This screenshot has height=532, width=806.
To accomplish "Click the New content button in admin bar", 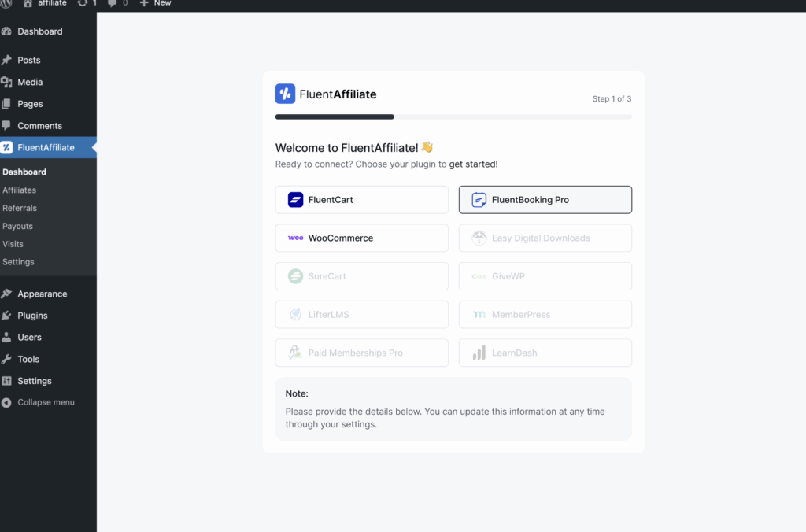I will click(155, 3).
